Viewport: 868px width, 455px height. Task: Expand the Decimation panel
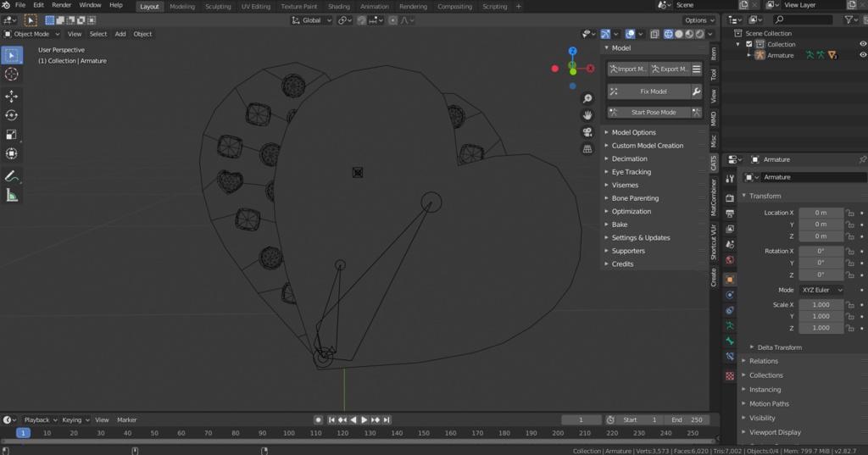pos(629,158)
